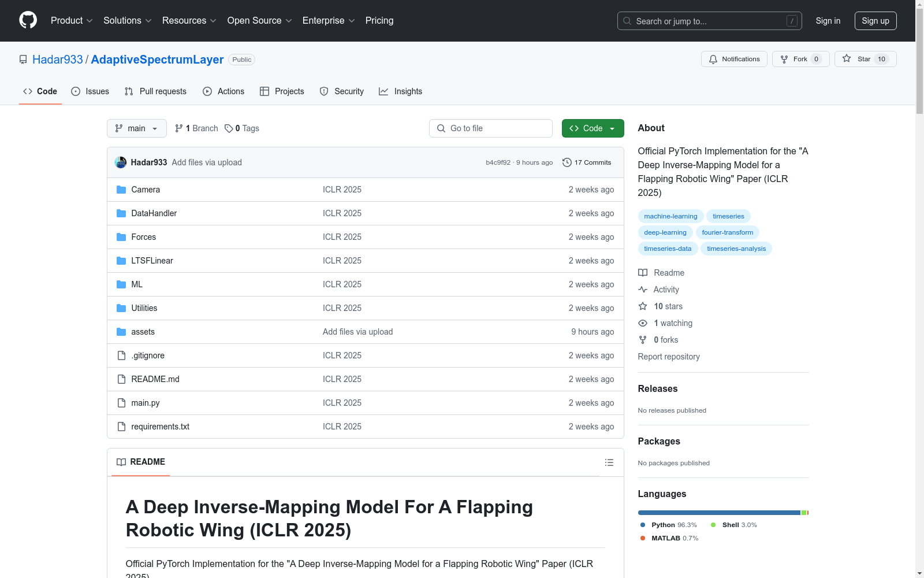
Task: Click the fork icon beside 0 forks
Action: [643, 340]
